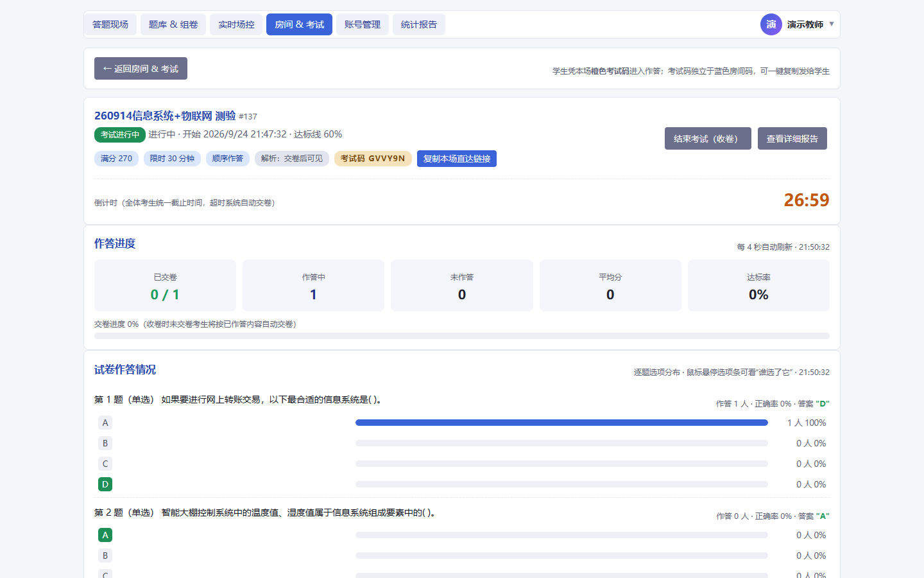Image resolution: width=924 pixels, height=578 pixels.
Task: Click option B badge of question 1
Action: 105,443
